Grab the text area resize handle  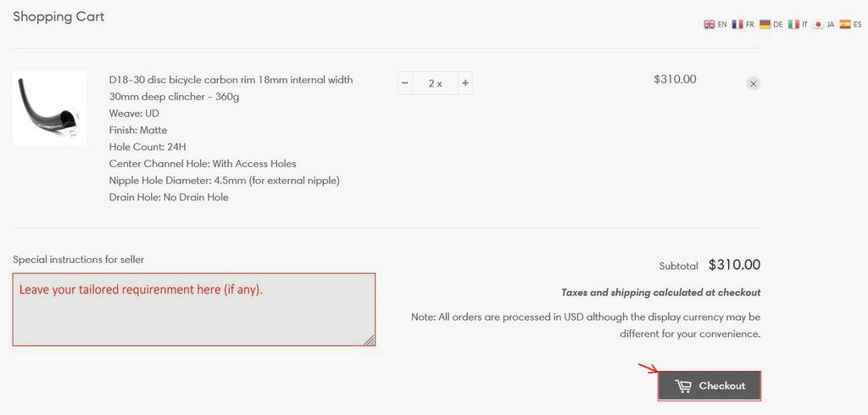point(370,340)
